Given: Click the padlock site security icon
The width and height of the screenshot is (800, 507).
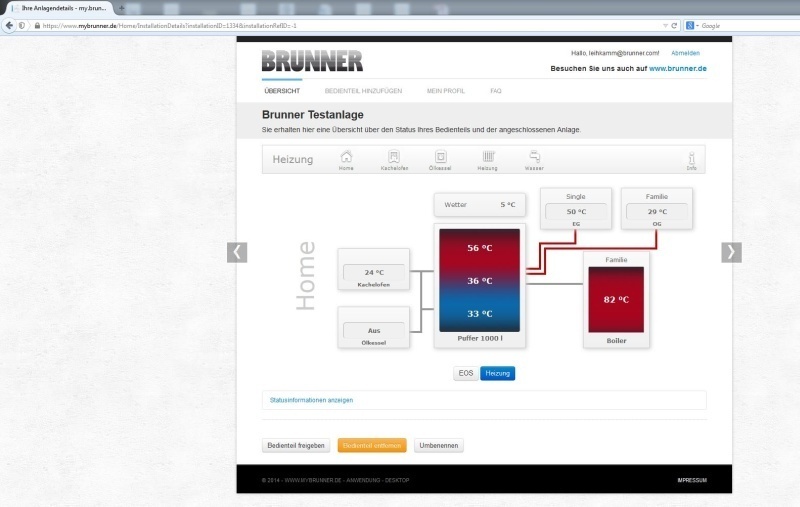Looking at the screenshot, I should click(x=37, y=26).
